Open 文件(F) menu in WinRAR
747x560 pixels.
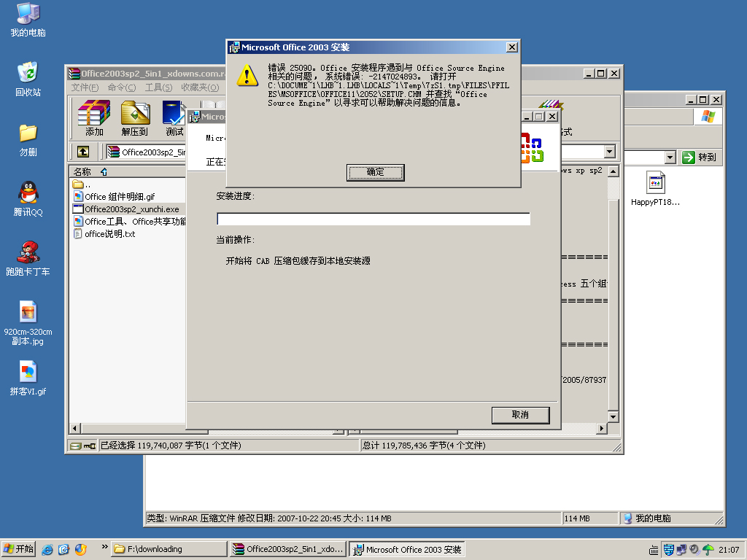[85, 87]
